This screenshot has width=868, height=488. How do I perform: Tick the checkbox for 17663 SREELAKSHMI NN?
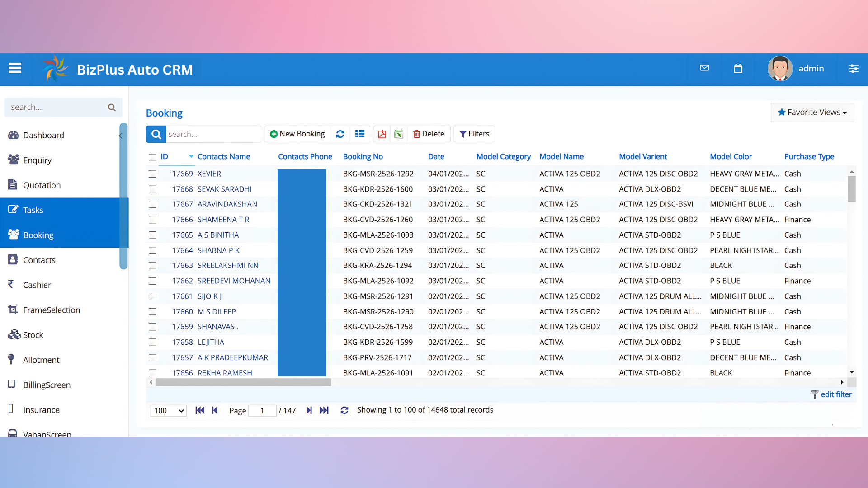pos(152,266)
